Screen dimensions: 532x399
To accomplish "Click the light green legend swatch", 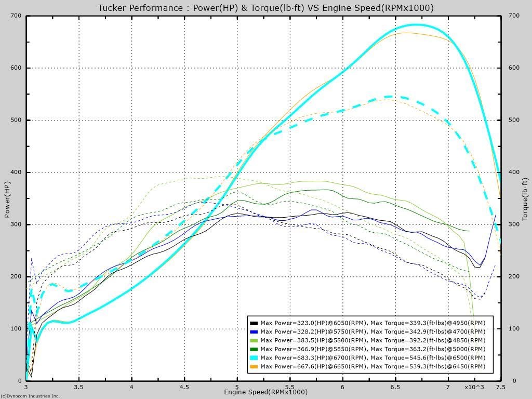I will pos(254,341).
